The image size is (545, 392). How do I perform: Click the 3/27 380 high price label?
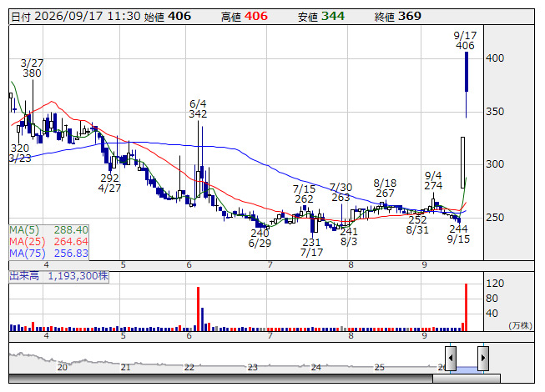pyautogui.click(x=32, y=68)
